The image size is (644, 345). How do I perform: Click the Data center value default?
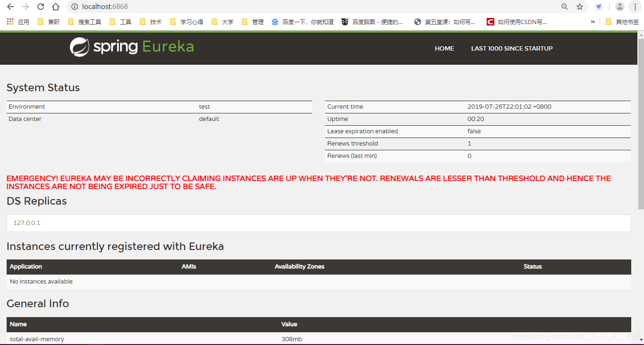209,119
